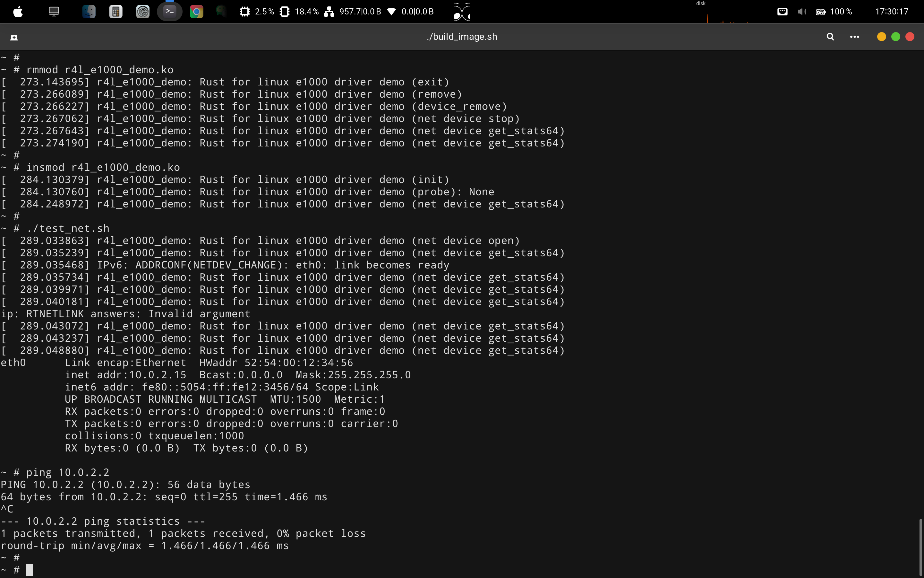Image resolution: width=924 pixels, height=578 pixels.
Task: Click the '10.0.2.2 ping statistics' header line
Action: (103, 521)
